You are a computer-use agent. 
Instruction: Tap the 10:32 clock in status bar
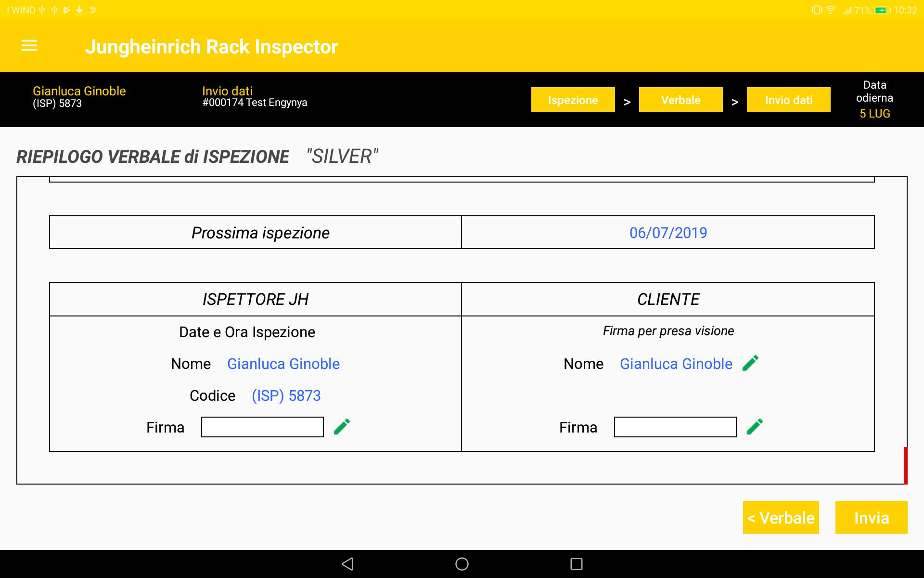(906, 10)
